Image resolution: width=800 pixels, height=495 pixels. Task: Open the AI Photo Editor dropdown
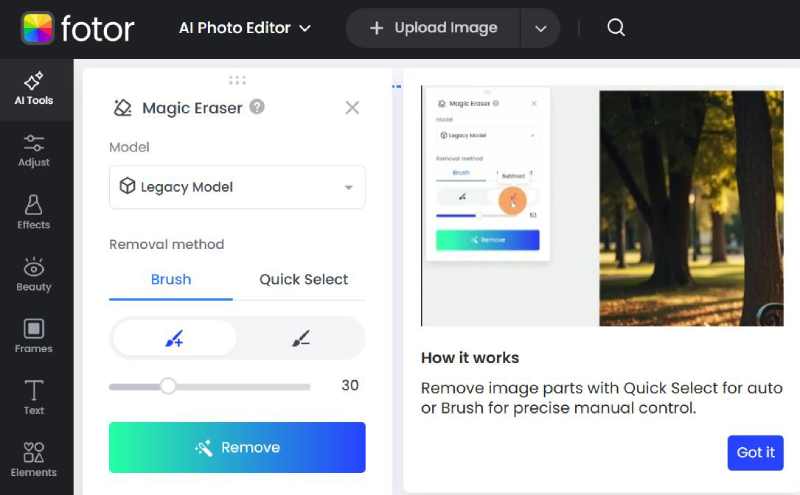tap(245, 28)
